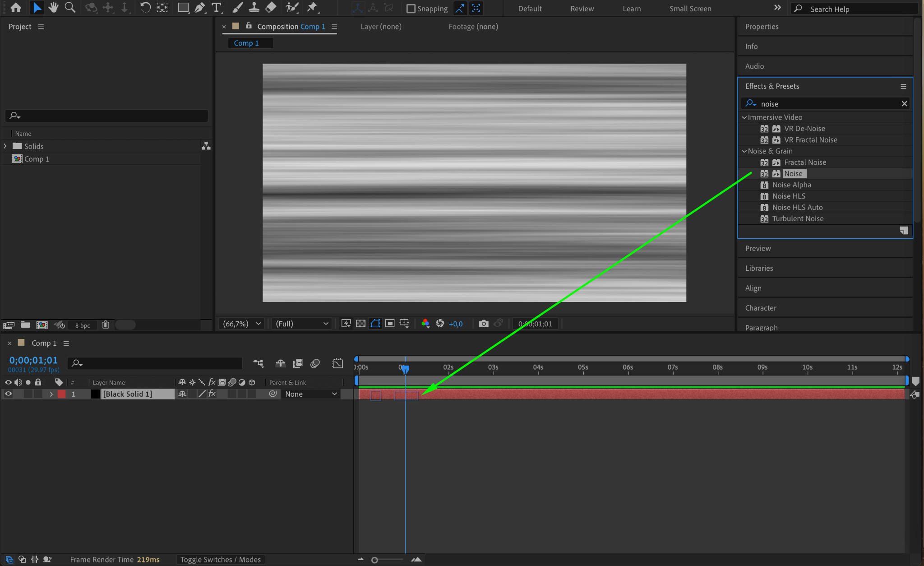Take a snapshot with camera icon
This screenshot has height=566, width=924.
[x=484, y=324]
